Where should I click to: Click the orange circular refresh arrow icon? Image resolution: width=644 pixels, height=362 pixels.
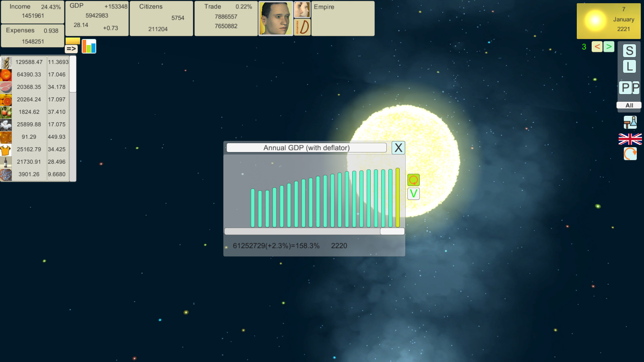coord(630,154)
